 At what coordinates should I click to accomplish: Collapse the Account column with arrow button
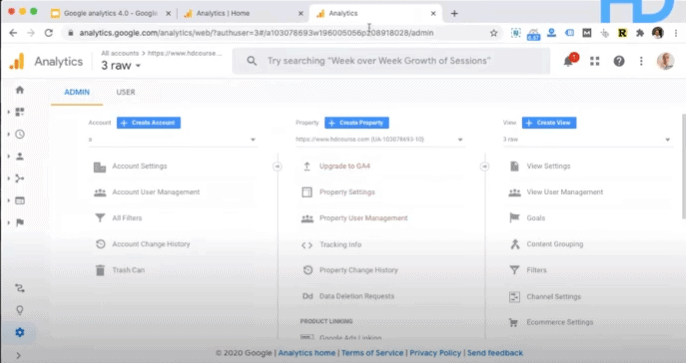point(277,166)
